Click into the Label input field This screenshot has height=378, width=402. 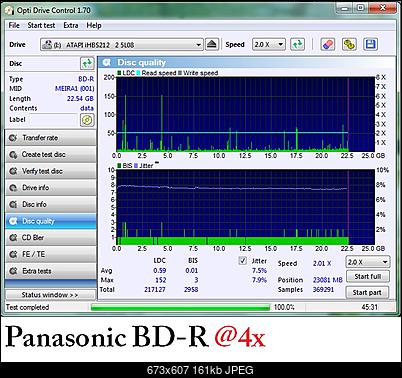tap(53, 120)
